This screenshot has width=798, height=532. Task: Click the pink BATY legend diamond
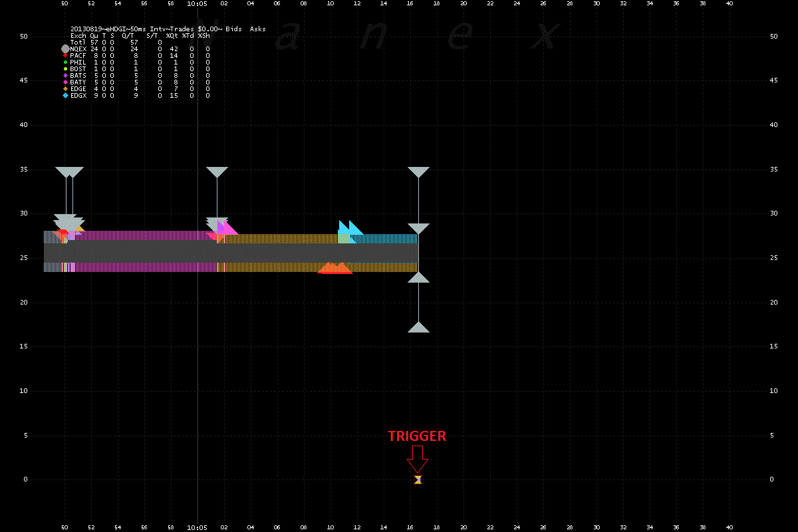tap(65, 82)
